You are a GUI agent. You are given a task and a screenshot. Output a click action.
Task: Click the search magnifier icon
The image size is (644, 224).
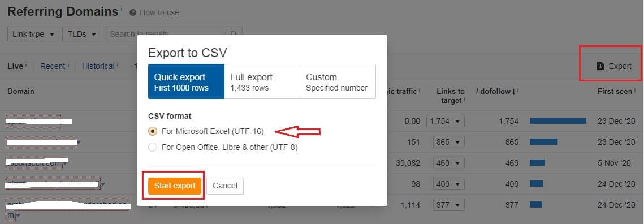point(234,34)
